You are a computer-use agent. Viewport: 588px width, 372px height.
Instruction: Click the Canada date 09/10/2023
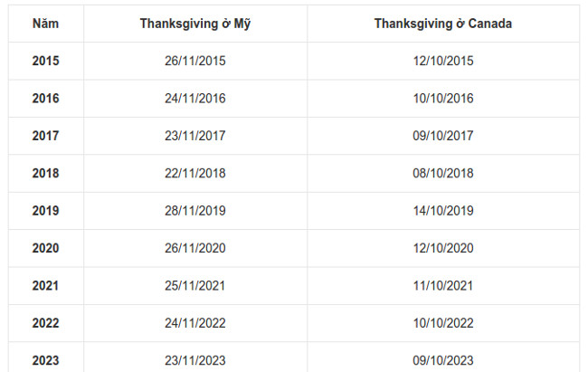pyautogui.click(x=443, y=360)
